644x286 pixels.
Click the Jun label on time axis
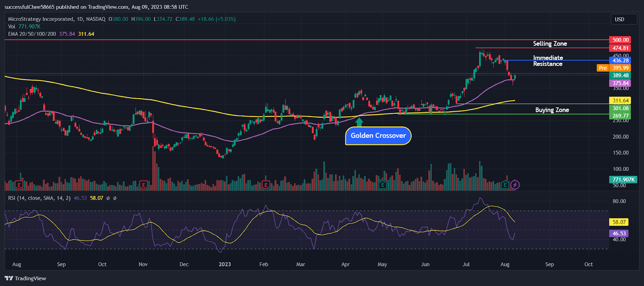425,264
